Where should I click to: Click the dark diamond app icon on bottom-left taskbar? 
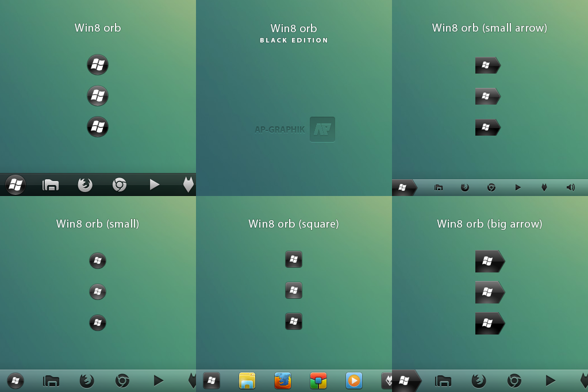[192, 381]
